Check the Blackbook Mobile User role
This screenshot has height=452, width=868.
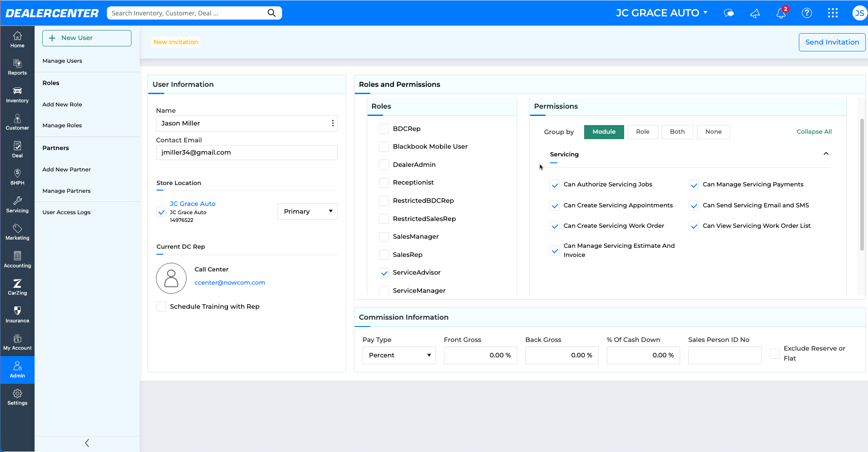pos(384,146)
